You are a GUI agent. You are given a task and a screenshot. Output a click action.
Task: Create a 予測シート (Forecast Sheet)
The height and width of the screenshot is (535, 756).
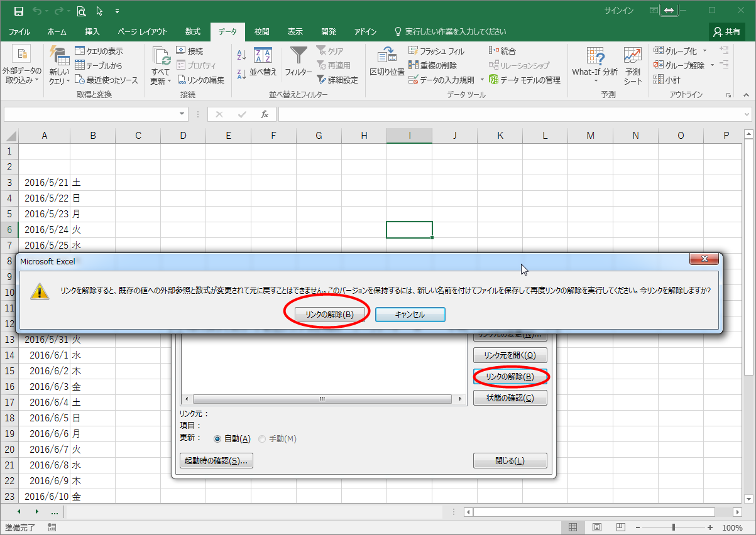coord(633,65)
